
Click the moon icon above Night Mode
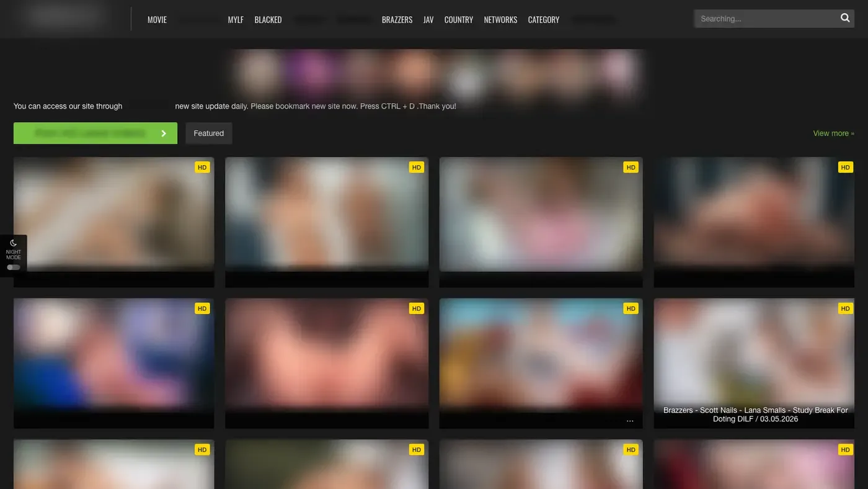pyautogui.click(x=13, y=243)
